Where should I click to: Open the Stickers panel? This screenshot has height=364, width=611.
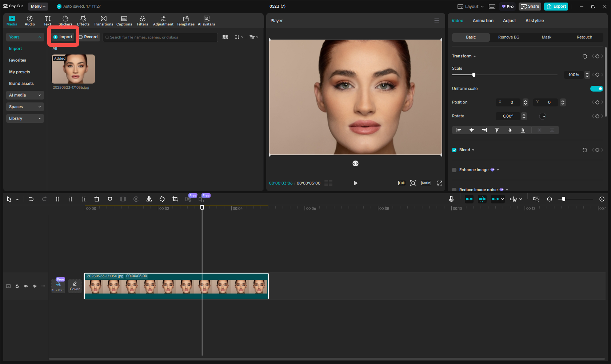point(65,21)
